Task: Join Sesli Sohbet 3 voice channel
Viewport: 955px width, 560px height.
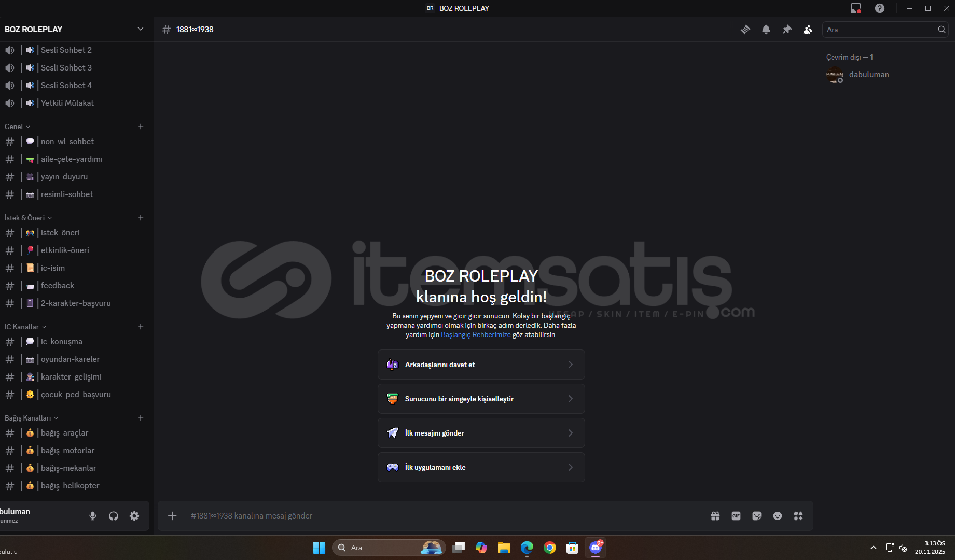Action: [x=75, y=68]
